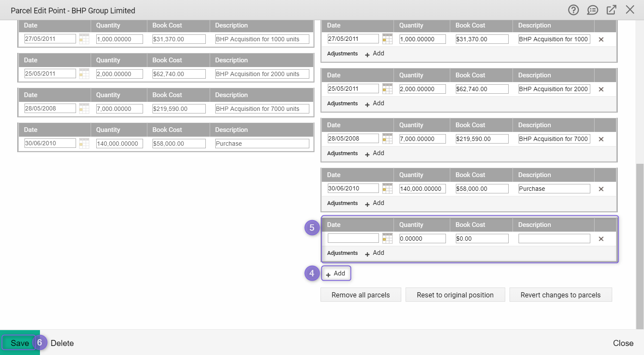Edit the 25/05/2011 date in right table

tap(353, 89)
